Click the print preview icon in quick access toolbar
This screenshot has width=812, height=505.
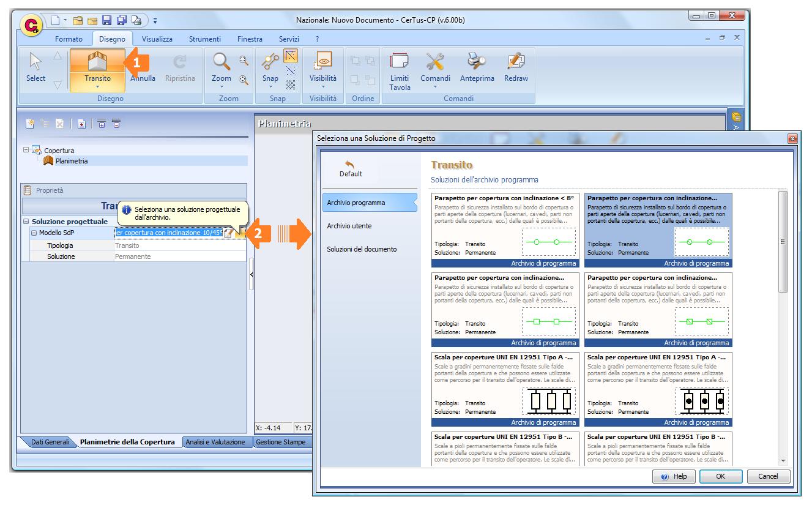[x=136, y=21]
